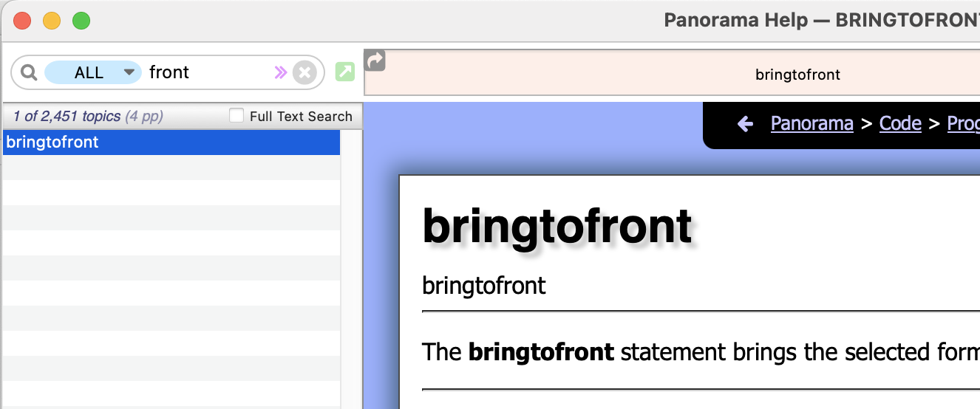The width and height of the screenshot is (980, 409).
Task: Go back using the white left arrow
Action: point(745,123)
